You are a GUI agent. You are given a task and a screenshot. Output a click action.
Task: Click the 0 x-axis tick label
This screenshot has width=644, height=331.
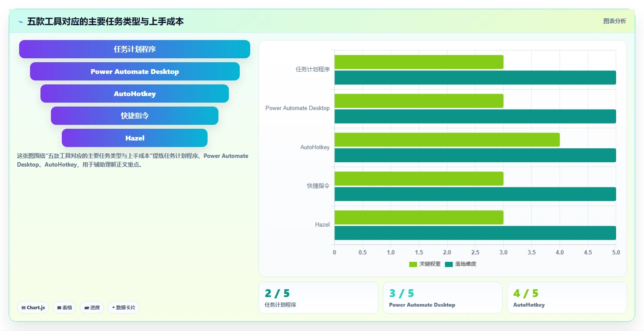pos(334,252)
